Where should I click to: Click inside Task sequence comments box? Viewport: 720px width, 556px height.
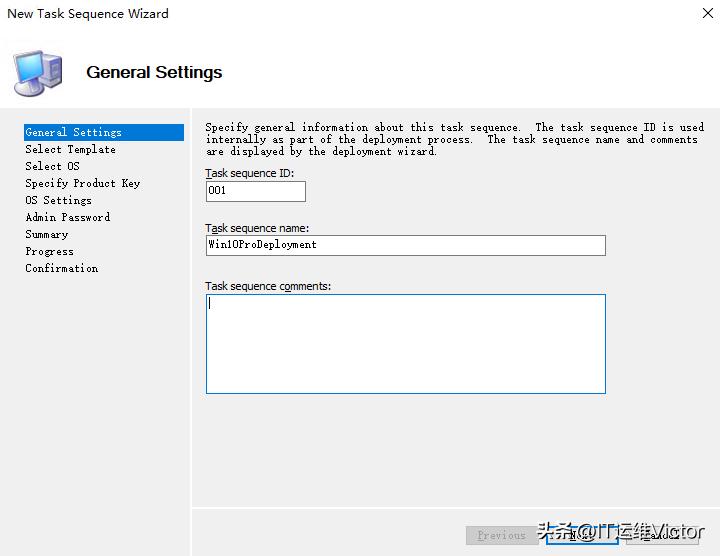point(405,343)
